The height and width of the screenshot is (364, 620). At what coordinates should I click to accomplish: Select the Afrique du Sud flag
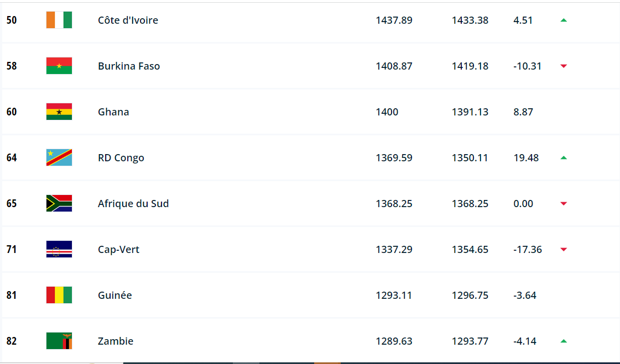[x=59, y=203]
